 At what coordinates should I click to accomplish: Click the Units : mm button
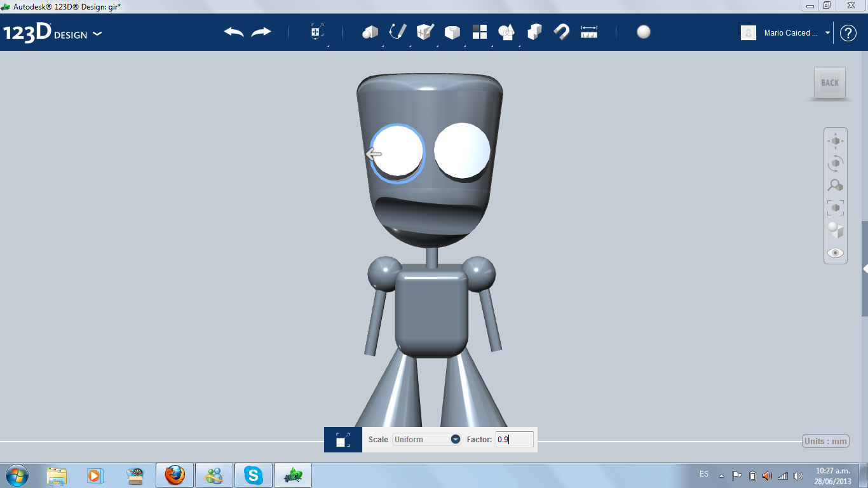(x=825, y=441)
